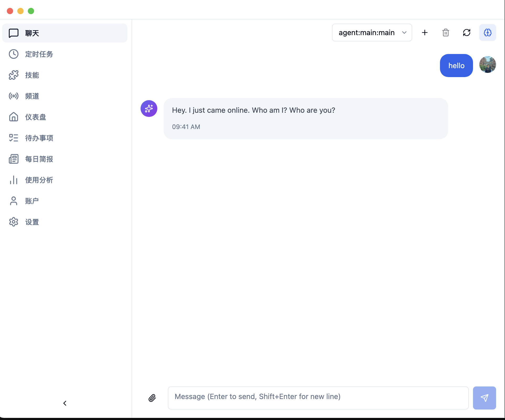This screenshot has width=505, height=420.
Task: Open the 频道 channels section
Action: tap(32, 96)
